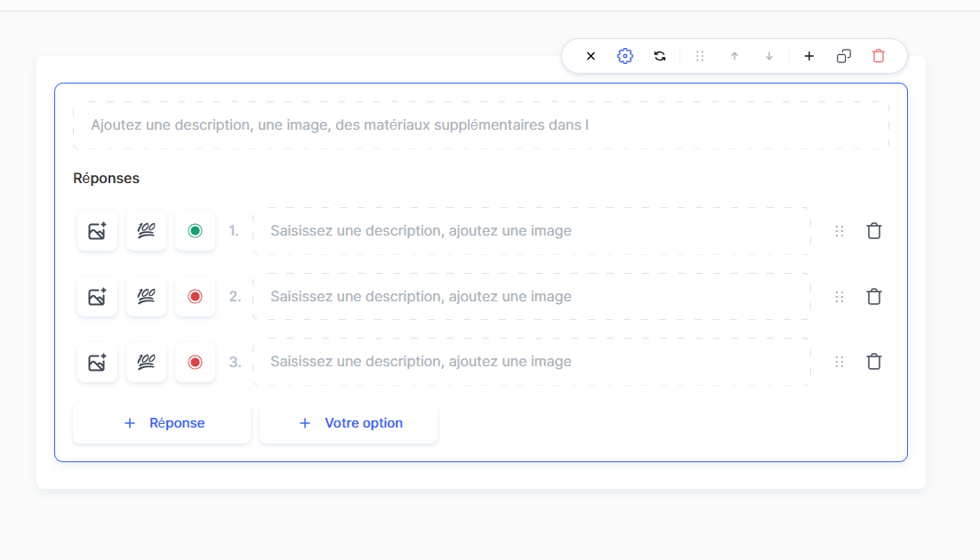
Task: Move block up with arrow icon
Action: pyautogui.click(x=735, y=56)
